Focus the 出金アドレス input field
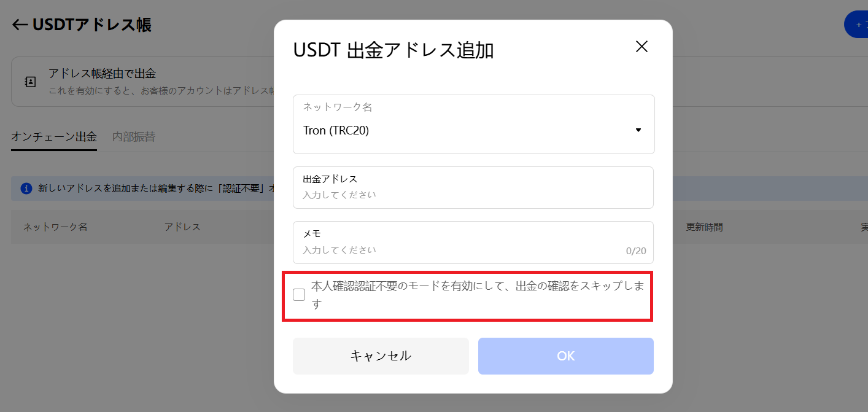 click(x=473, y=195)
